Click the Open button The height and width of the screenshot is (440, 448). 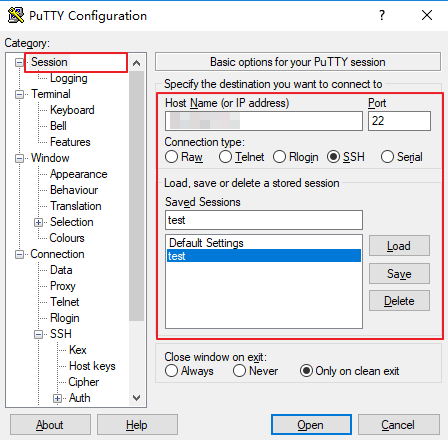pyautogui.click(x=311, y=425)
